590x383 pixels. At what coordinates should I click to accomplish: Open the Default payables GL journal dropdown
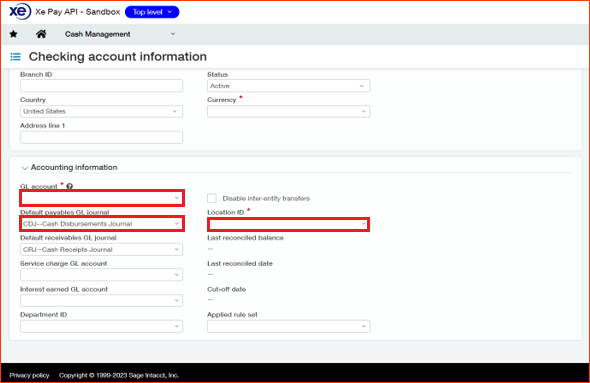102,224
